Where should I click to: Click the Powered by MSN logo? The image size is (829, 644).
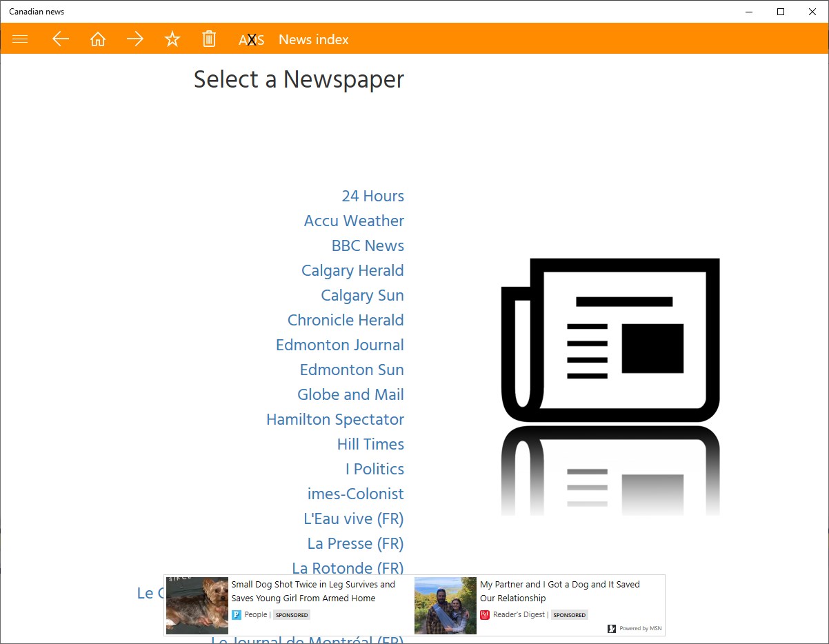[x=635, y=628]
